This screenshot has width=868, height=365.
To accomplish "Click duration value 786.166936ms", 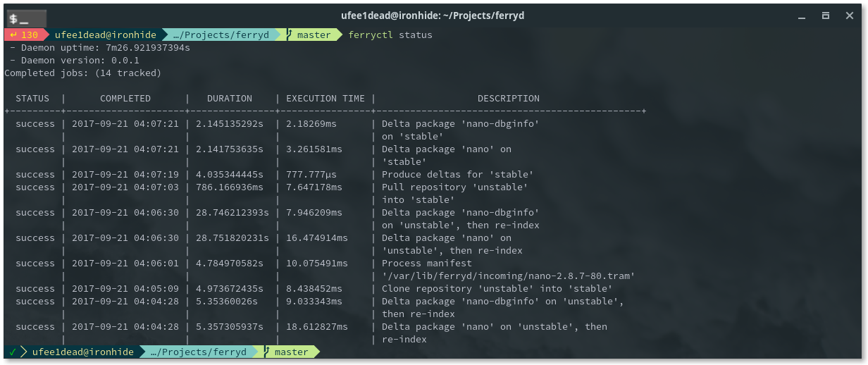I will tap(230, 187).
